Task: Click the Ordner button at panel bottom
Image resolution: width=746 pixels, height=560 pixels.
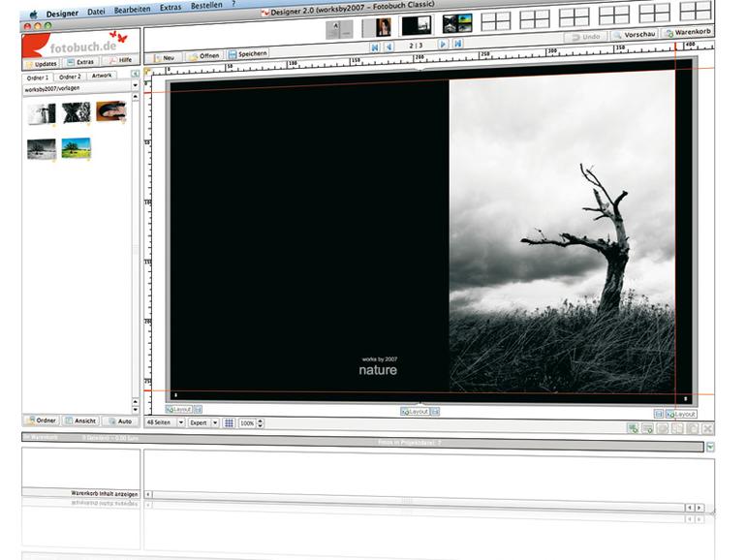Action: [x=42, y=420]
